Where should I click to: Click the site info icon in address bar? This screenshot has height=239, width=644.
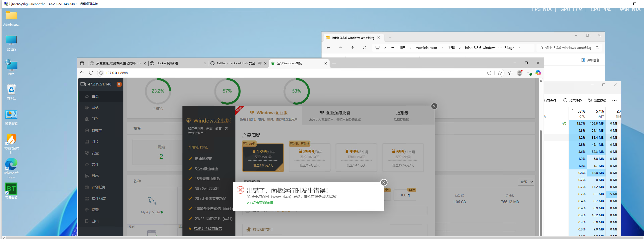[x=101, y=73]
